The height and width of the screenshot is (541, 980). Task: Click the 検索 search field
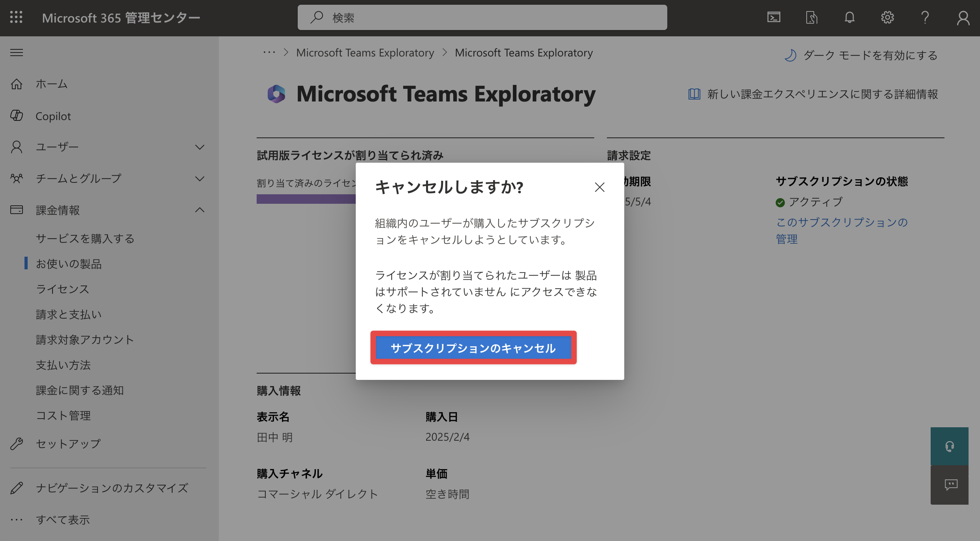482,17
